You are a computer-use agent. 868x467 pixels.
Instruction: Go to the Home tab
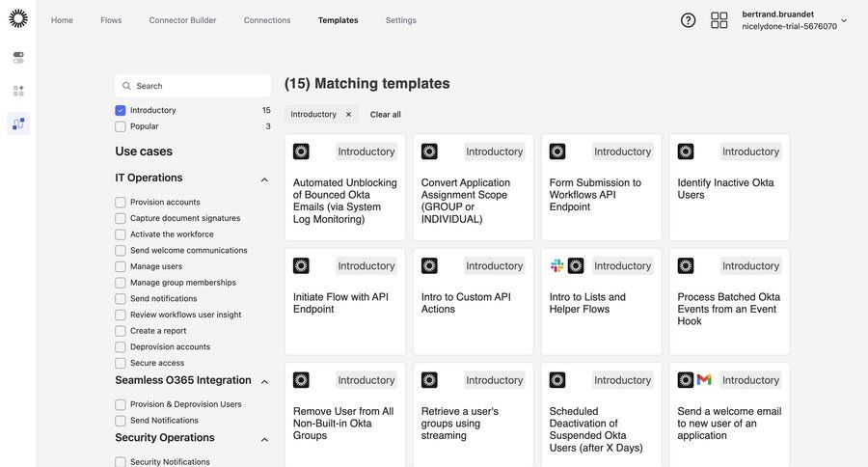pyautogui.click(x=62, y=20)
